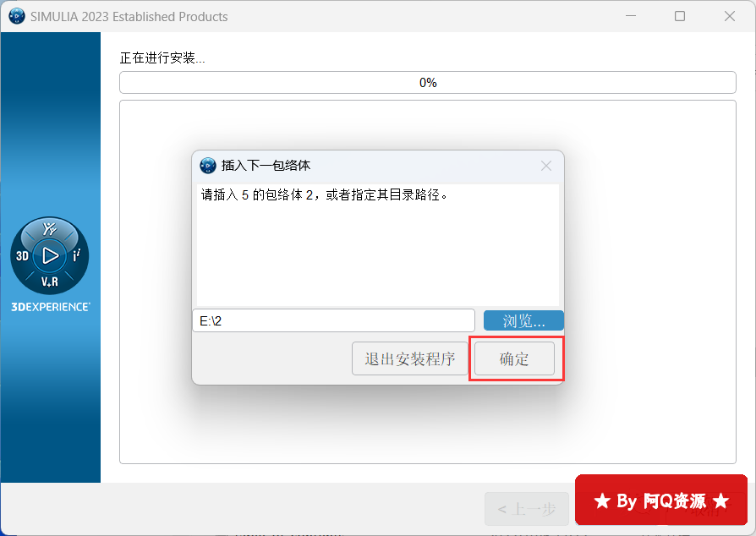Maximize the SIMULIA installer window

680,16
